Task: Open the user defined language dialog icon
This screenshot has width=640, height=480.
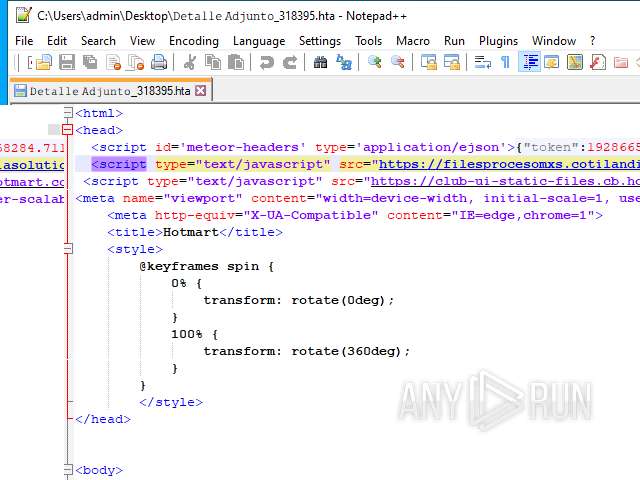Action: (x=552, y=62)
